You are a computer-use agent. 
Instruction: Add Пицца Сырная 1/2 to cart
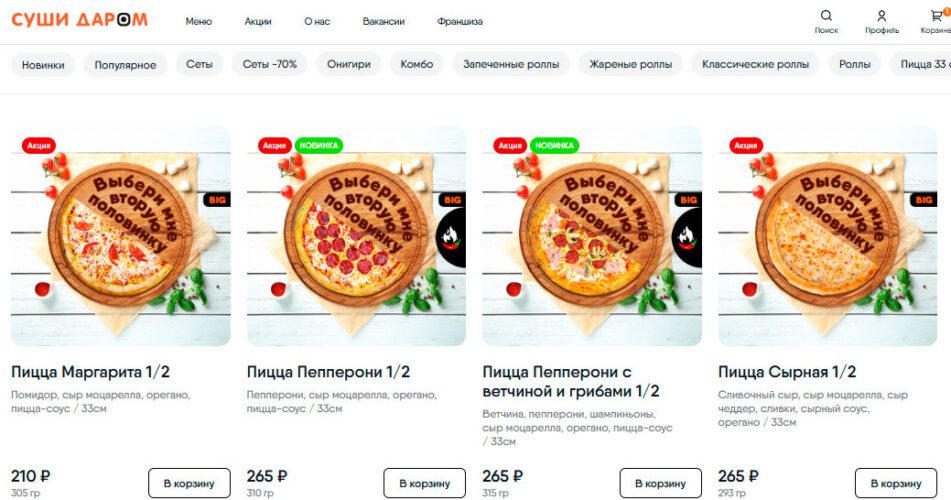(x=896, y=483)
